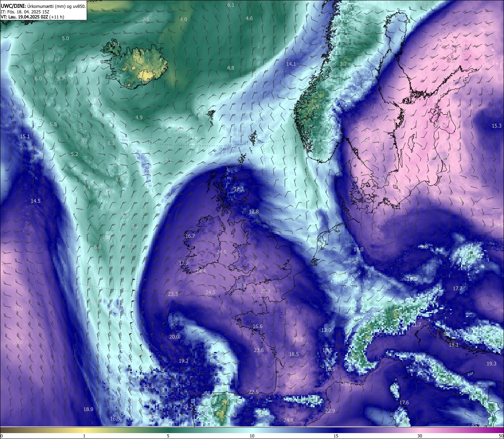Click the 10 tick on the color scale
Screen dimensions: 504x439
tap(252, 436)
